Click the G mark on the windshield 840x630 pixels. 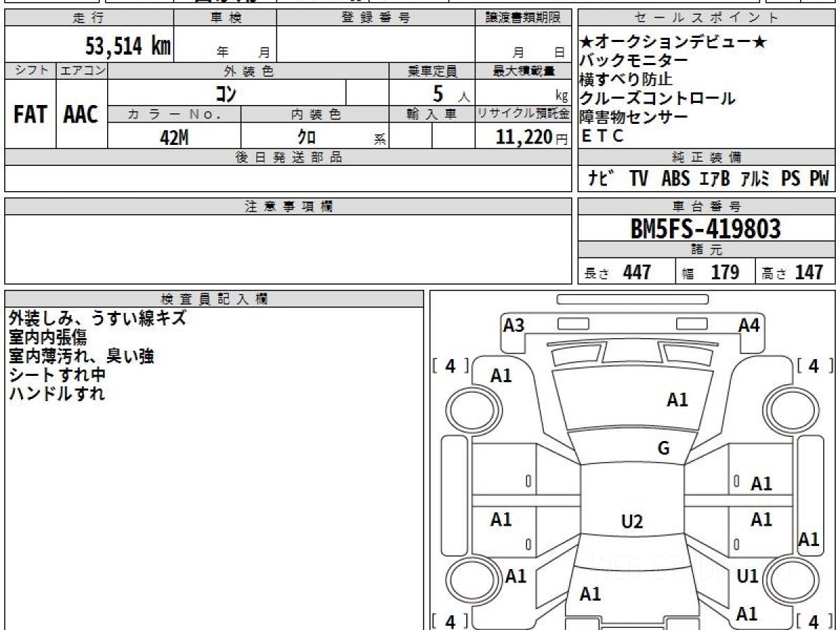[664, 449]
